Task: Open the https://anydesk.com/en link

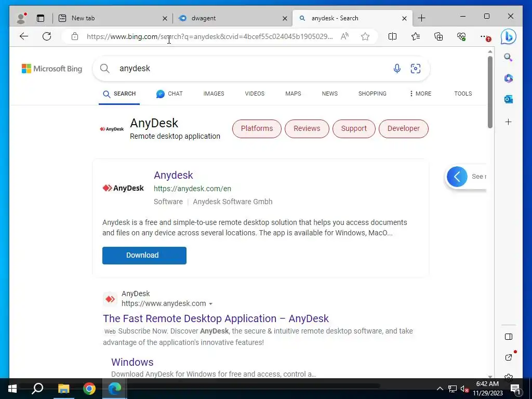Action: point(192,189)
